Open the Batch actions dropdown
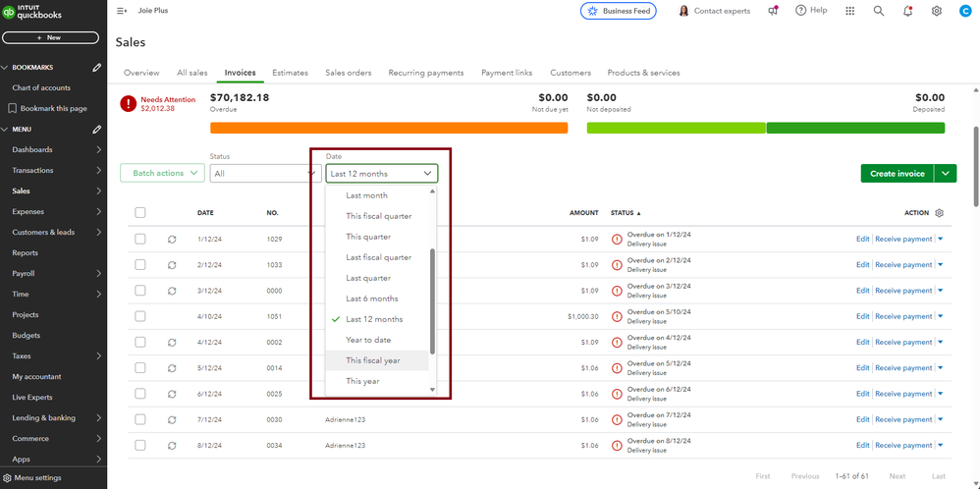 coord(162,173)
